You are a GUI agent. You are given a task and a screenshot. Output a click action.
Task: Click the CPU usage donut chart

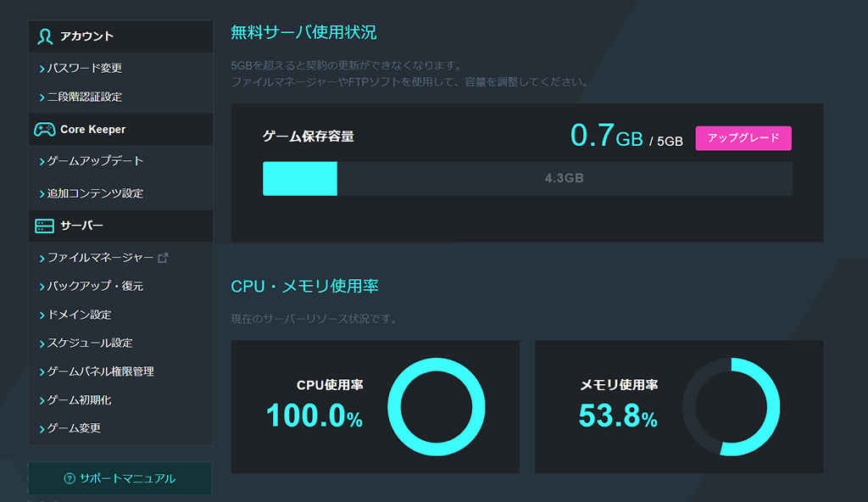click(436, 407)
